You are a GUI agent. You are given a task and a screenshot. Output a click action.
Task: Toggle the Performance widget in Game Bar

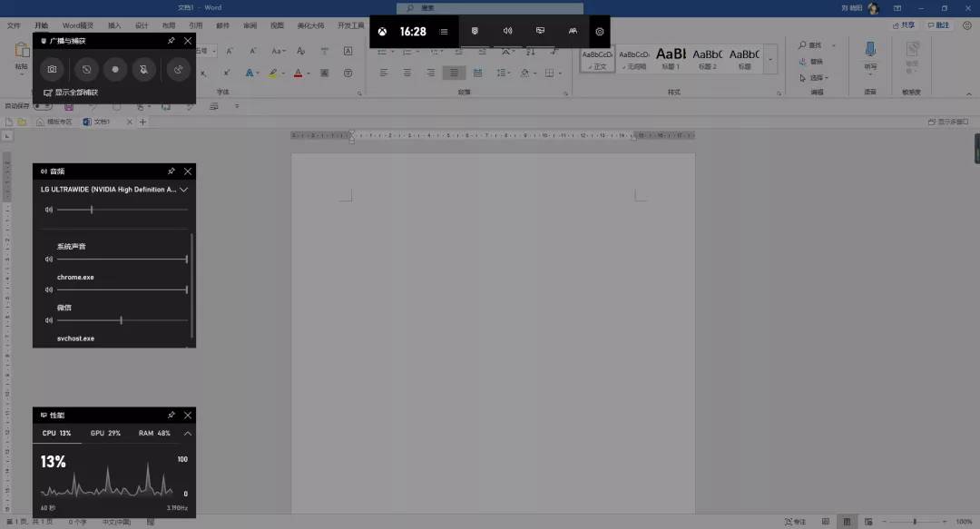pyautogui.click(x=540, y=31)
